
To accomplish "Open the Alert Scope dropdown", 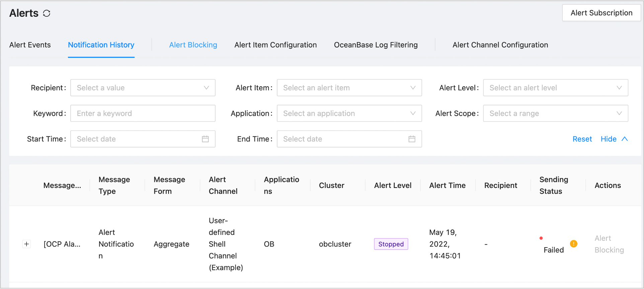I will point(555,114).
